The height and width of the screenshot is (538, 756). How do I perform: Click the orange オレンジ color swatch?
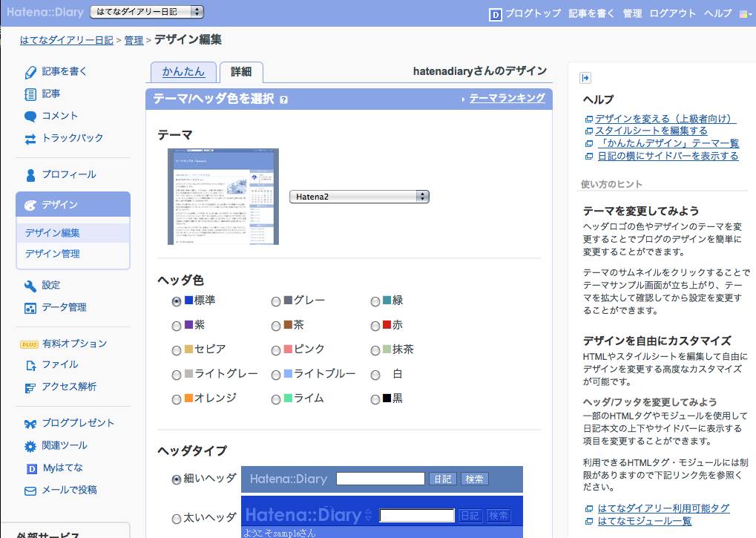coord(189,398)
